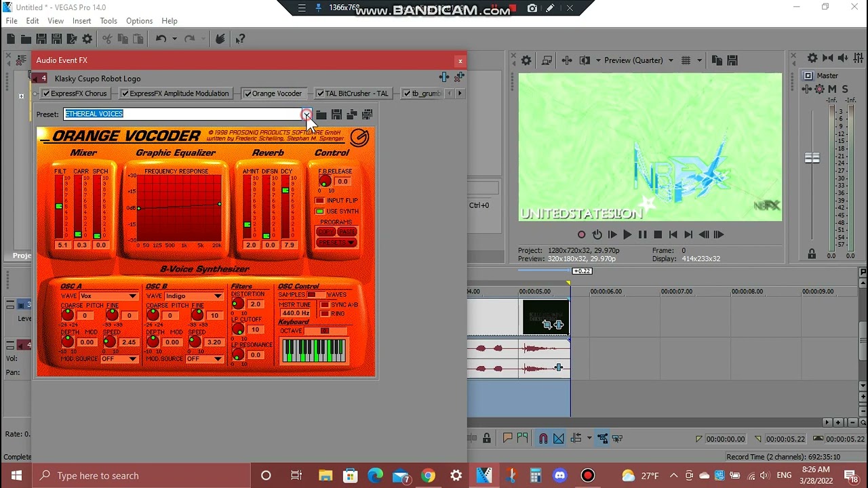Open Master automation settings icon
868x488 pixels.
tap(820, 89)
